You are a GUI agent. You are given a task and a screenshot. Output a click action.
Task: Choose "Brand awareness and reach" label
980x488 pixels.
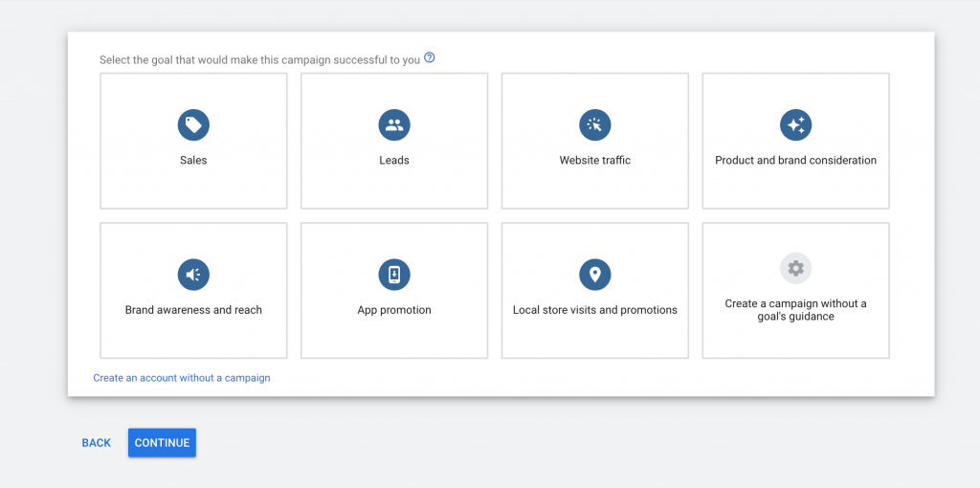tap(193, 310)
